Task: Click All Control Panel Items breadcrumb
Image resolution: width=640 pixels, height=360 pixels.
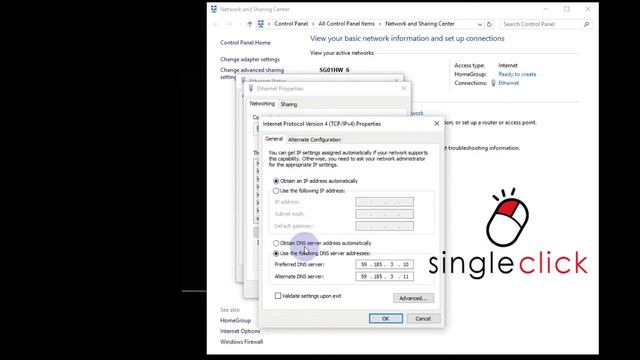Action: click(347, 24)
